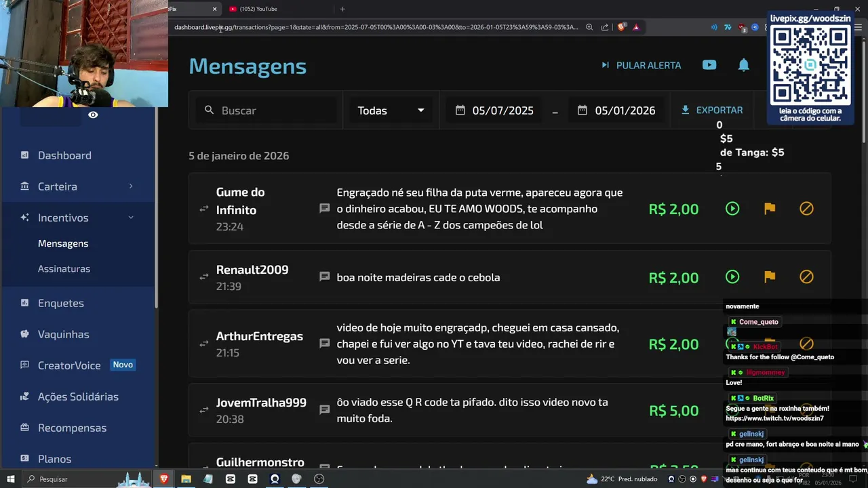Flag the Renault2009 message
868x488 pixels.
pyautogui.click(x=770, y=277)
